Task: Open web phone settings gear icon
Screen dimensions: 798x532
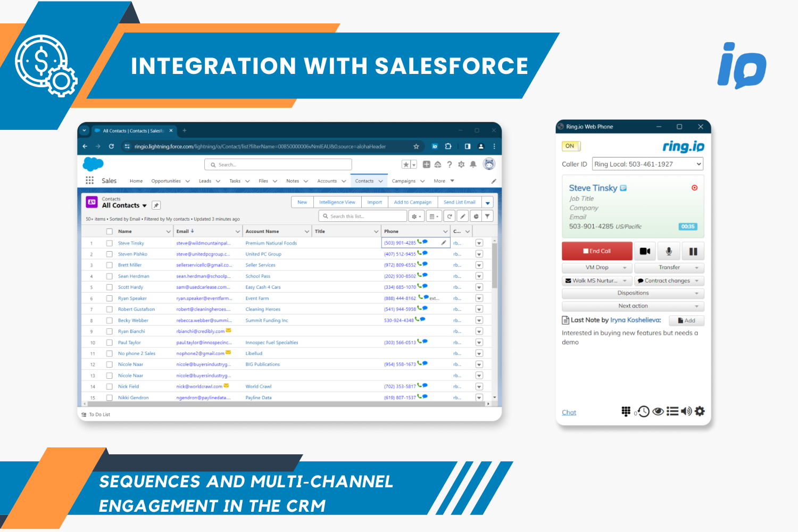Action: 700,411
